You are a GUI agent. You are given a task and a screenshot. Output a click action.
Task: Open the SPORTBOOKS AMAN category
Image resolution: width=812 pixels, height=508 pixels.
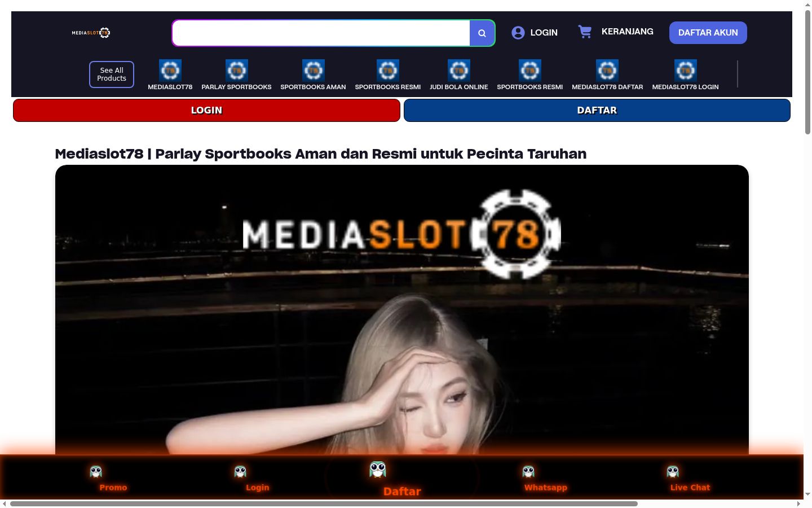coord(313,75)
